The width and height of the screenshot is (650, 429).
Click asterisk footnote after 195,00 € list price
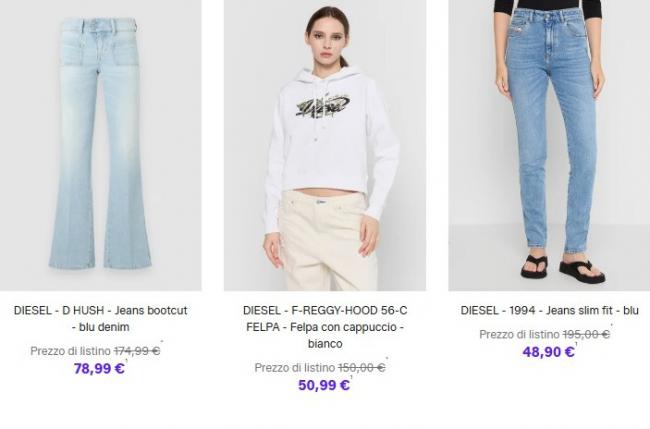[611, 325]
